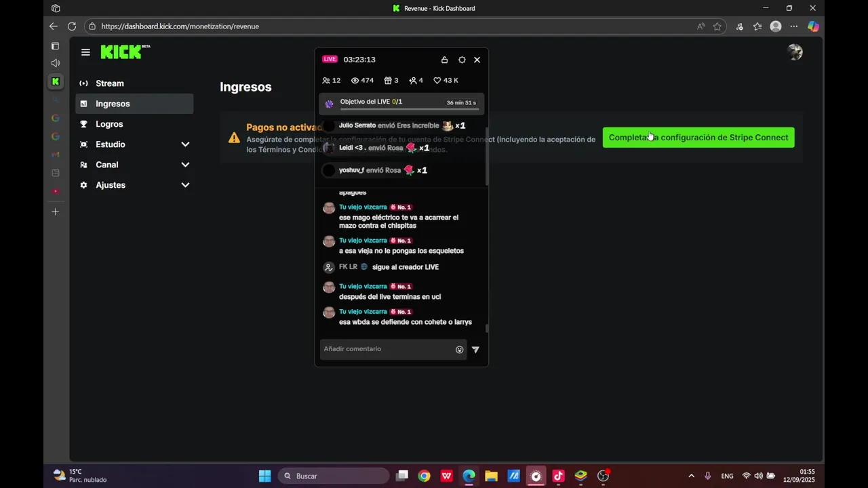This screenshot has height=488, width=868.
Task: Click the browser back arrow
Action: pos(54,26)
